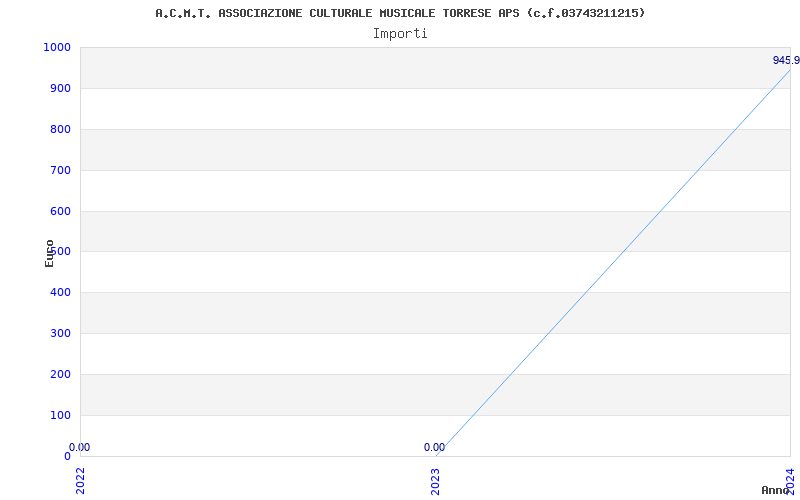Click the 300 y-axis tick label
This screenshot has height=500, width=800.
(x=60, y=333)
